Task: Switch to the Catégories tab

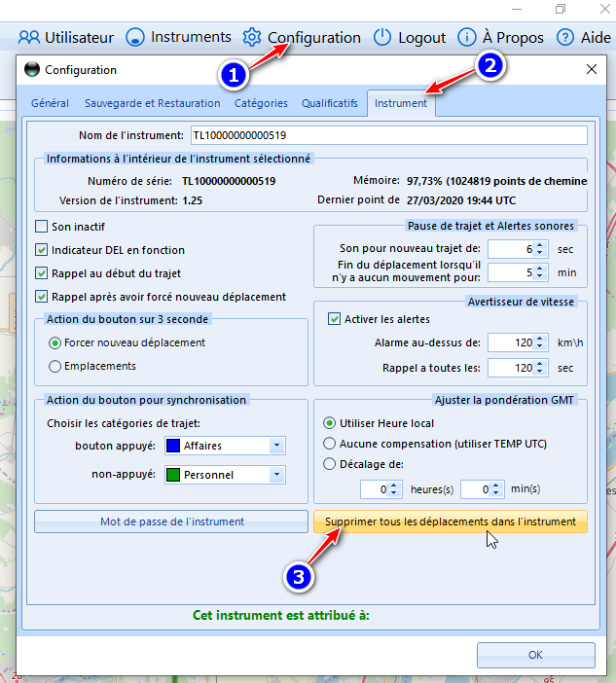Action: pos(261,103)
